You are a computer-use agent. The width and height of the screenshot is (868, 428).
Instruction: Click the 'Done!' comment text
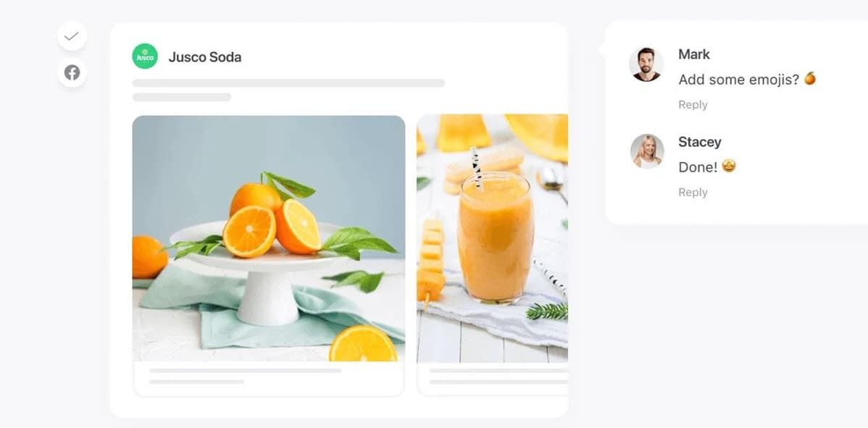click(x=698, y=167)
